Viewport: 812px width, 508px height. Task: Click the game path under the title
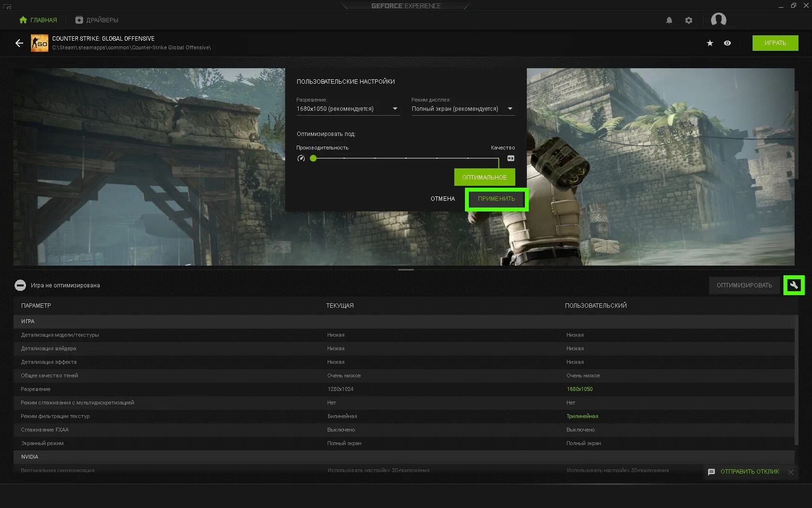tap(131, 47)
